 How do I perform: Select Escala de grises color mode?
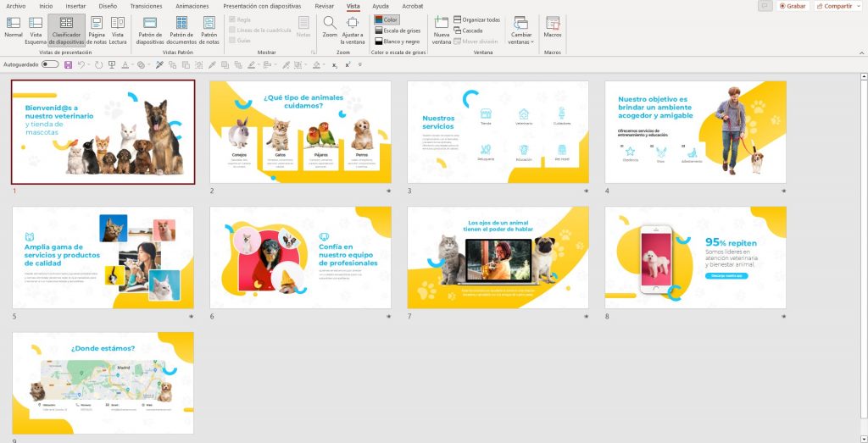400,30
